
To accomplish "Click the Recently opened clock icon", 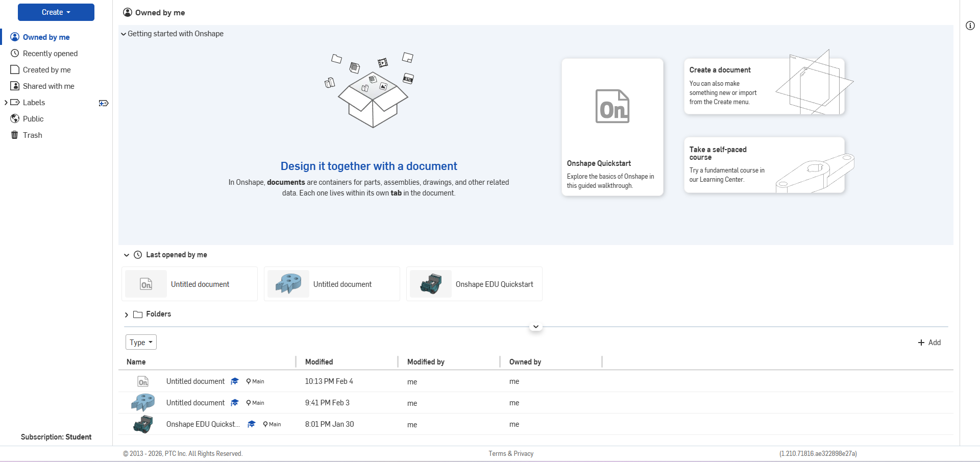I will 15,54.
